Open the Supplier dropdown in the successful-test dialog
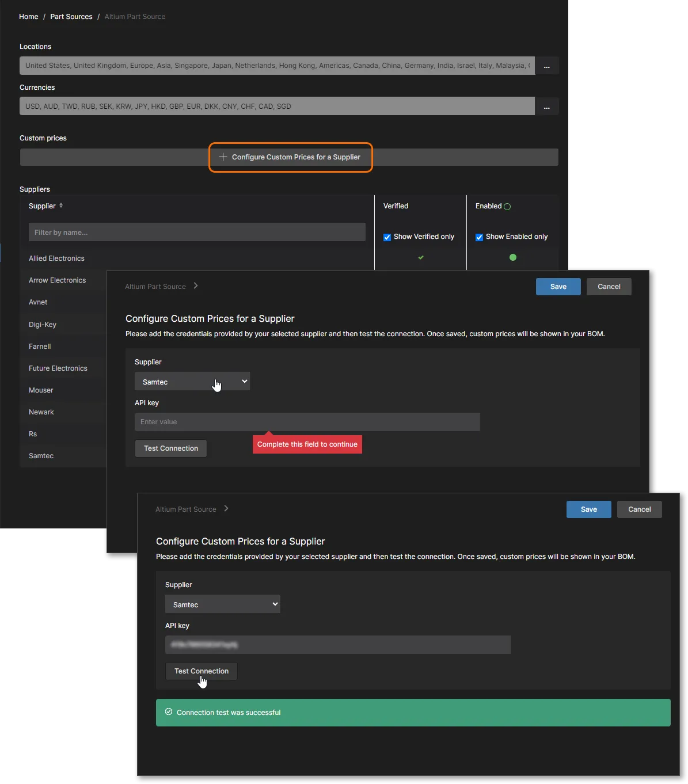Screen dimensions: 688x784 coord(223,604)
